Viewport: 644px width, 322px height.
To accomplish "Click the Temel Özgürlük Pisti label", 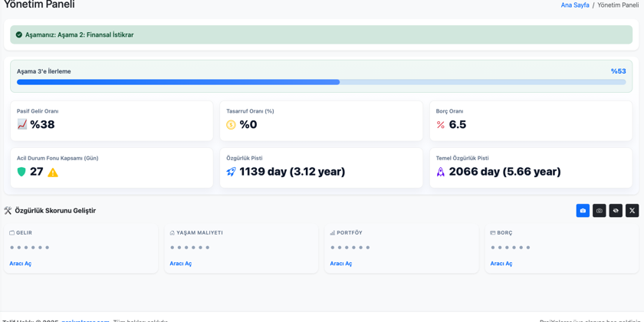I will 462,158.
